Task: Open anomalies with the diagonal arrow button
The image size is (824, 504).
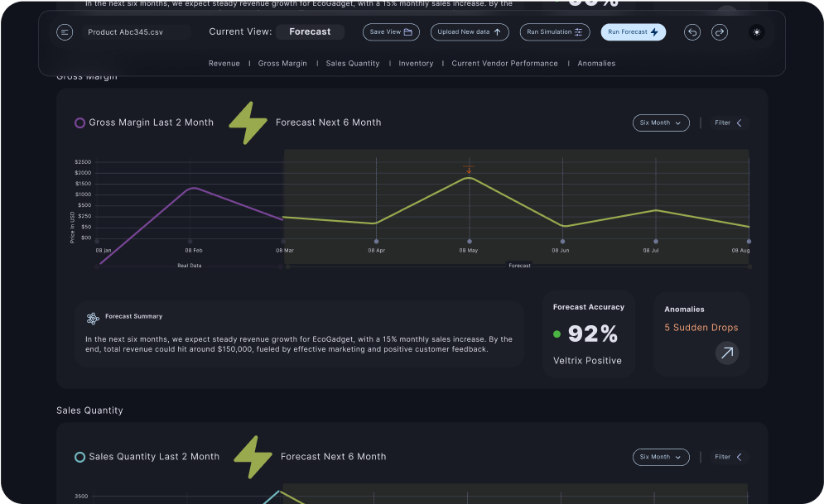Action: [x=727, y=353]
